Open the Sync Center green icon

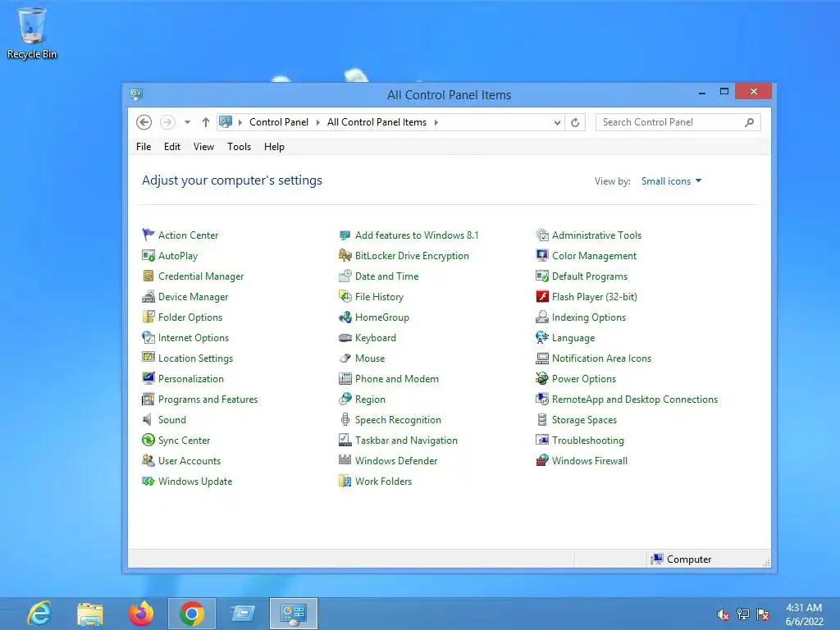[x=148, y=440]
